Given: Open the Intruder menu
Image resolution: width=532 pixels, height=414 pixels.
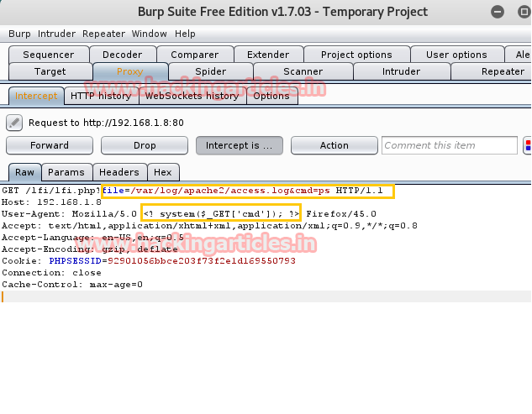Looking at the screenshot, I should [x=56, y=34].
